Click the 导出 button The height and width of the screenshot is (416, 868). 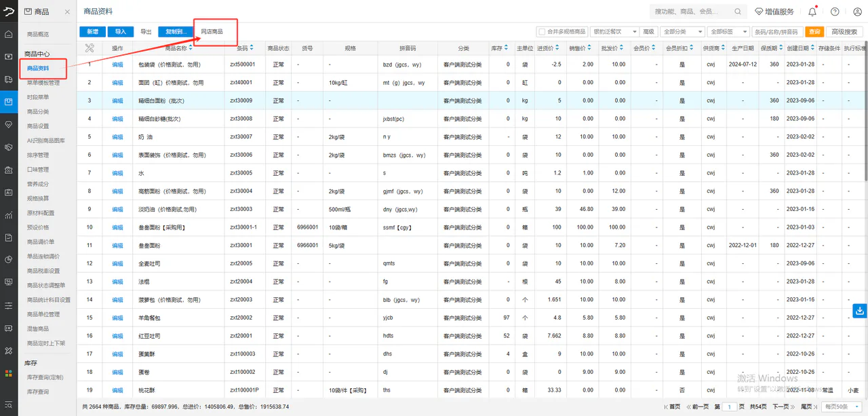click(x=146, y=32)
